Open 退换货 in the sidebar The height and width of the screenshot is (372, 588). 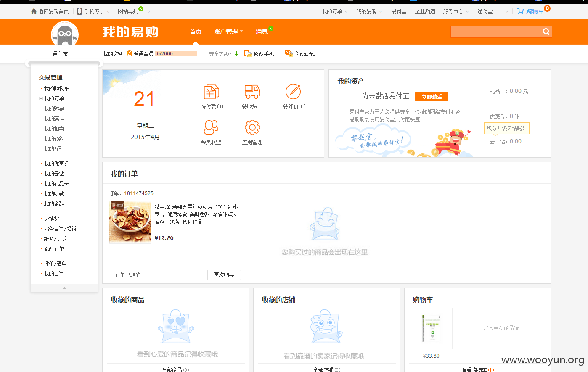[x=52, y=219]
